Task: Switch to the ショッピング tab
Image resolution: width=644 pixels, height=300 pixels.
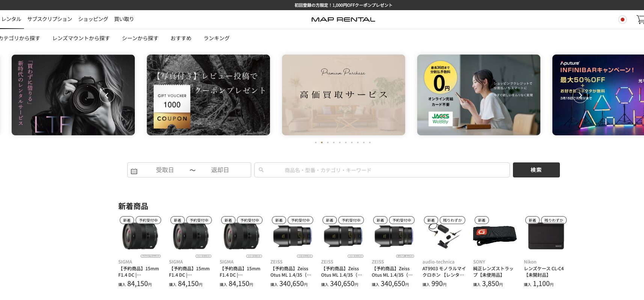Action: coord(93,19)
